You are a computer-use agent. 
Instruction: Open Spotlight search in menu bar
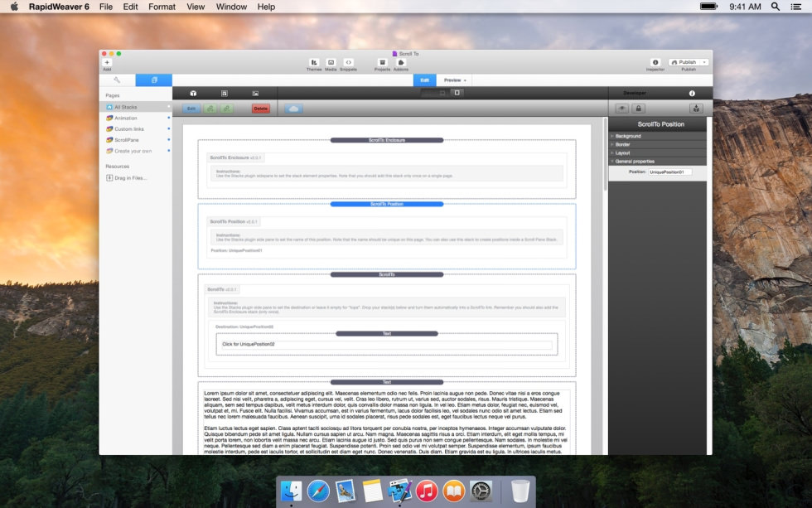coord(776,7)
